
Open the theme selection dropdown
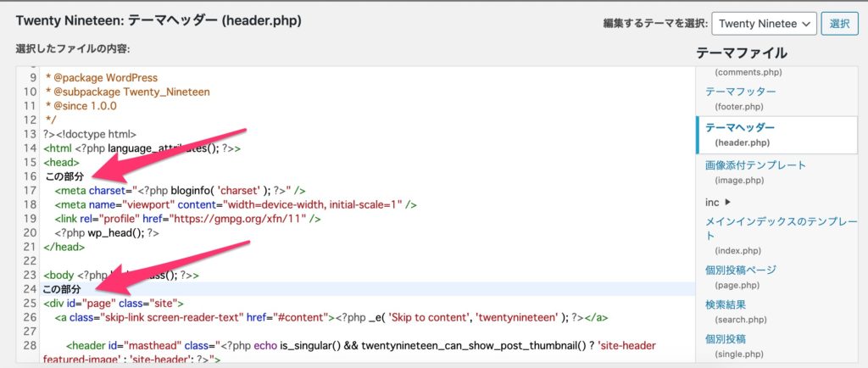(765, 24)
